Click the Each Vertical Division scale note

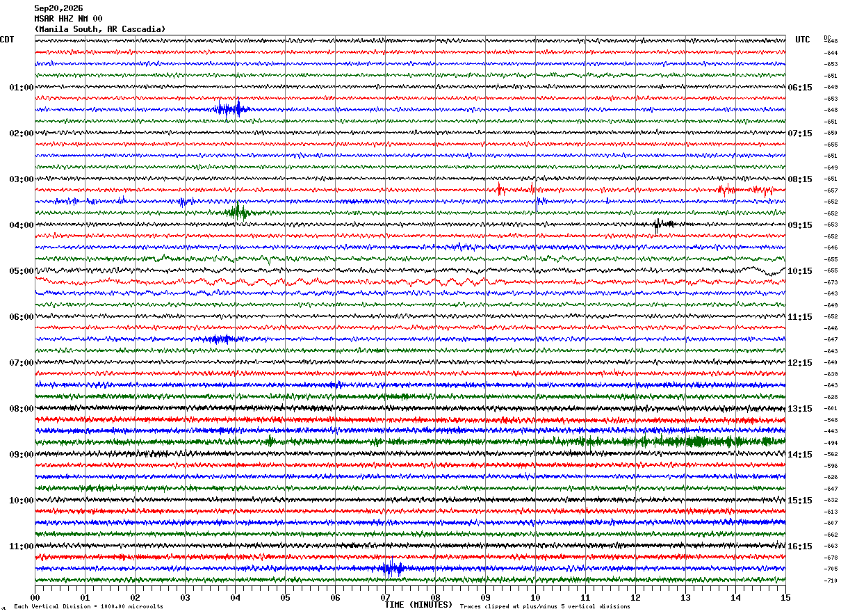point(88,607)
